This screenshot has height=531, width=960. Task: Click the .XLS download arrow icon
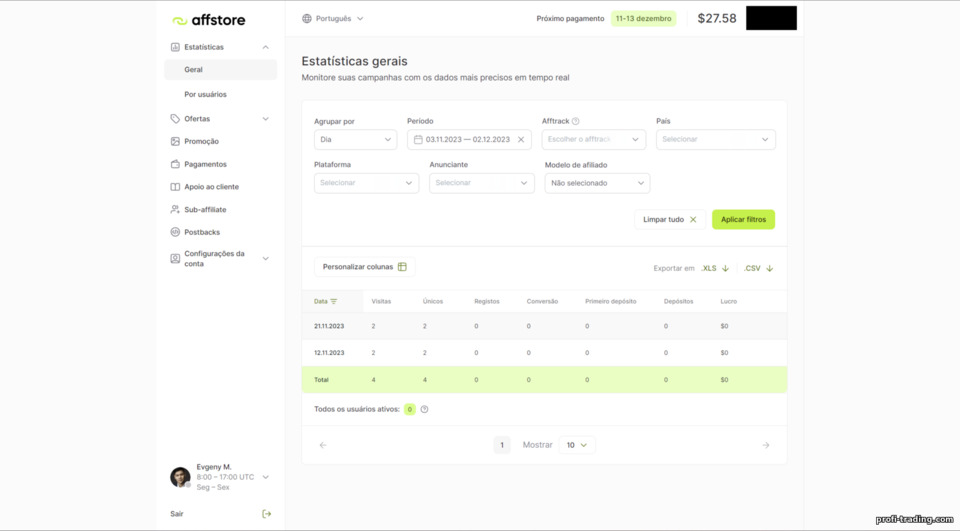726,268
